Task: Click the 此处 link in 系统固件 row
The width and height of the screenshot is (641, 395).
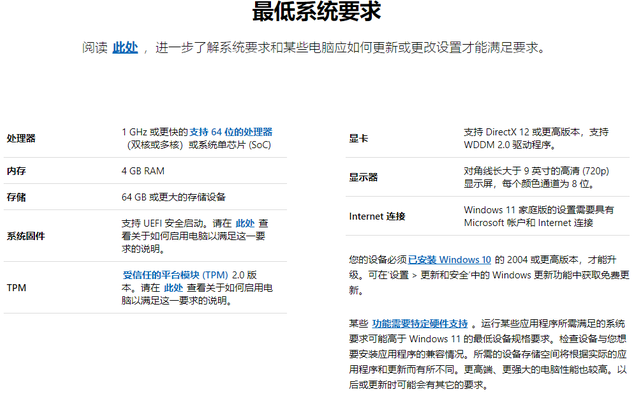Action: point(245,223)
